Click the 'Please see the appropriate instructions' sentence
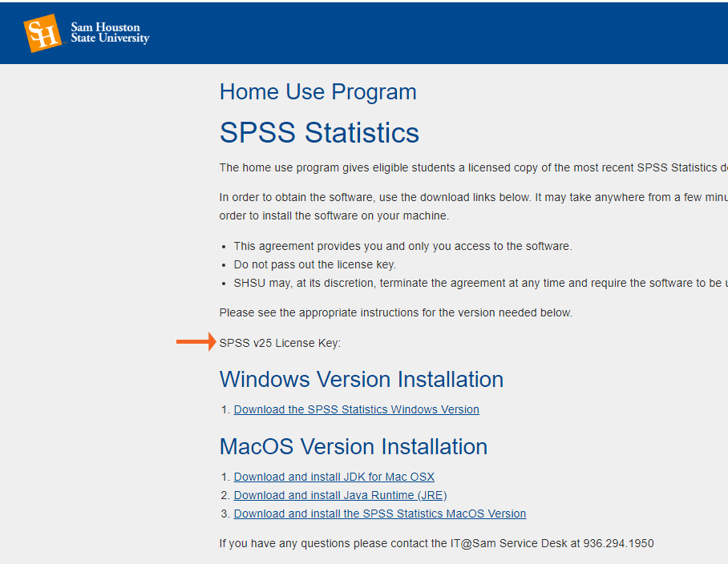The image size is (728, 564). click(x=395, y=312)
